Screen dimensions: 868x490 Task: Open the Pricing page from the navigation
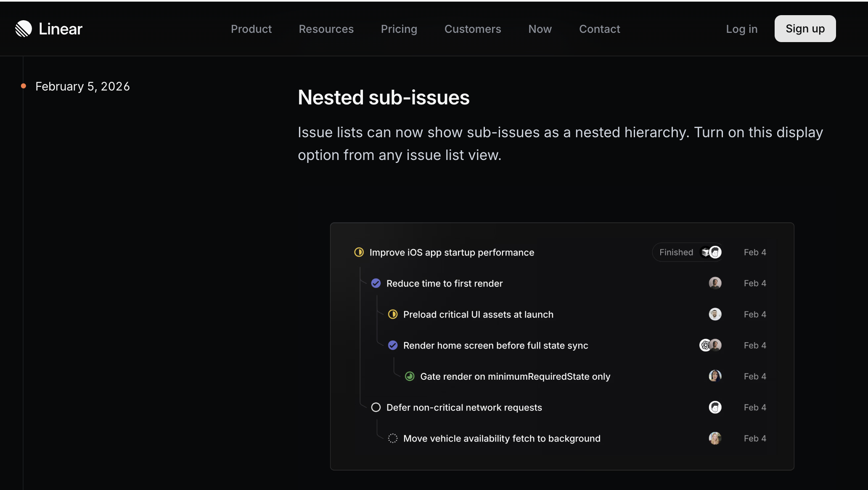(x=399, y=29)
